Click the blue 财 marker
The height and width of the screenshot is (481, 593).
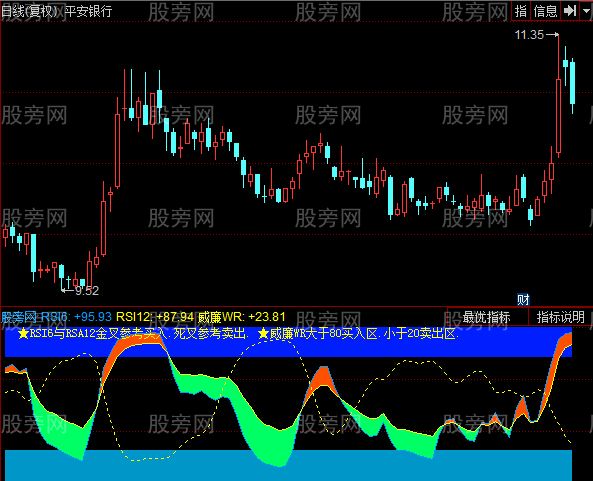tap(523, 300)
